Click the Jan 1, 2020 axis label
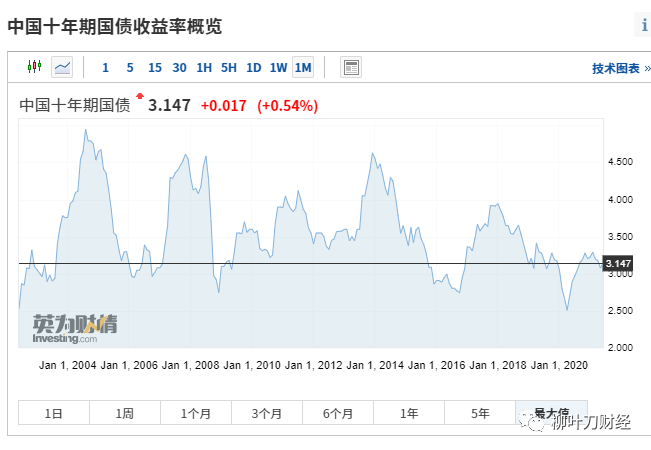 point(559,365)
